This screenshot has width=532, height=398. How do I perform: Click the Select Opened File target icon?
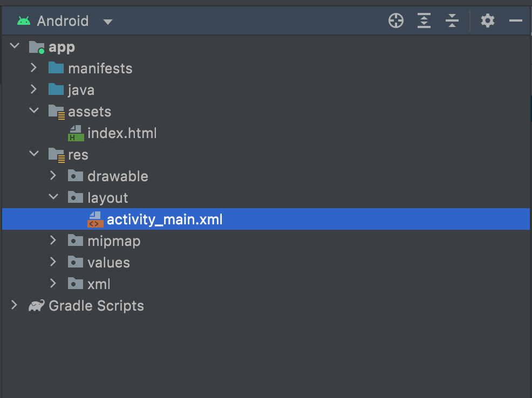(395, 20)
